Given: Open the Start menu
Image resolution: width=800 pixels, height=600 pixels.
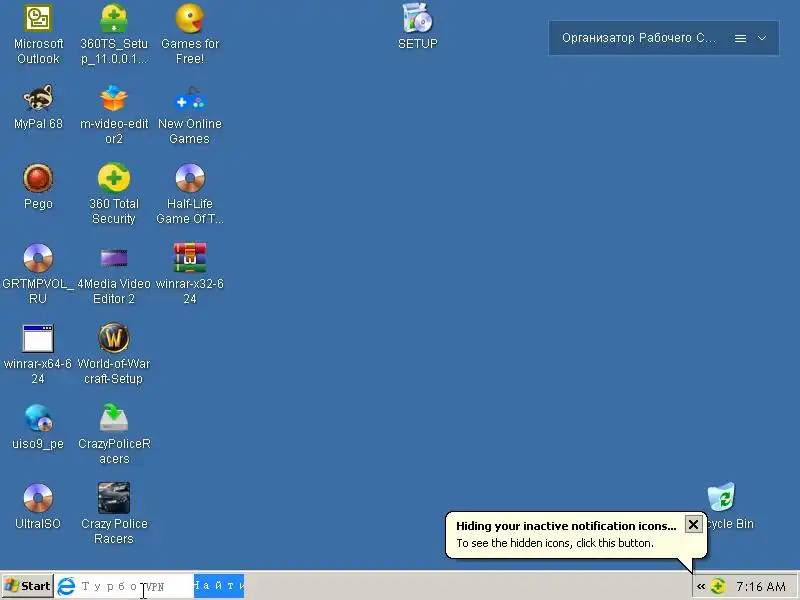Looking at the screenshot, I should pyautogui.click(x=28, y=586).
